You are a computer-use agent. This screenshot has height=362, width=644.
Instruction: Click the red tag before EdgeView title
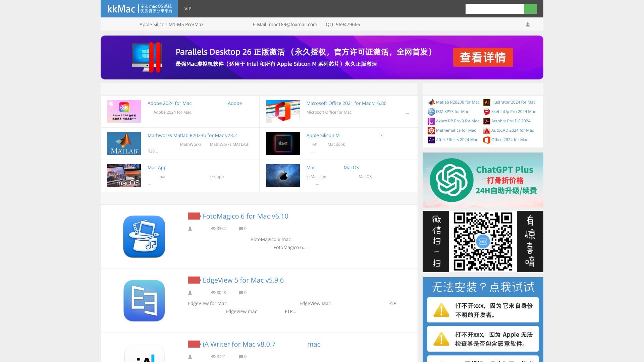pos(194,280)
